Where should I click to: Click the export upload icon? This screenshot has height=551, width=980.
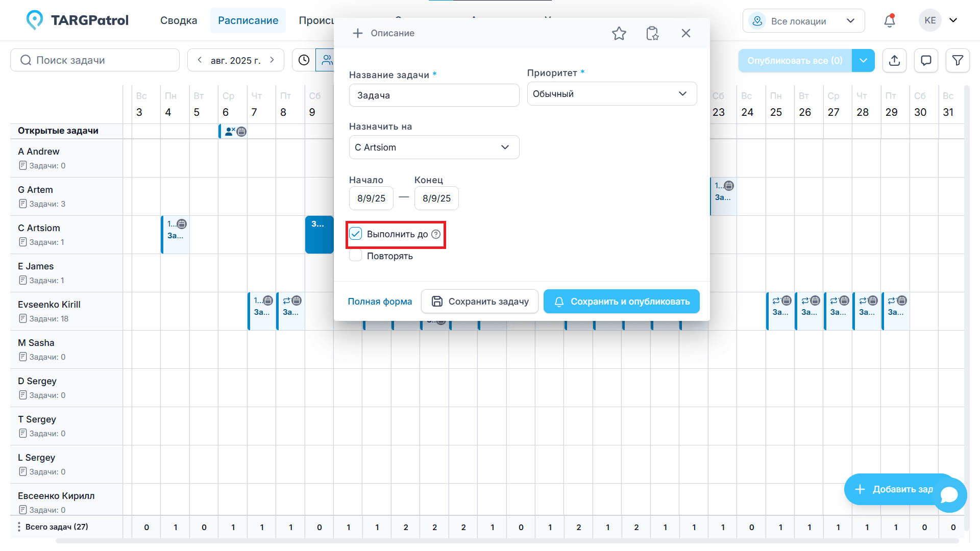pos(894,61)
